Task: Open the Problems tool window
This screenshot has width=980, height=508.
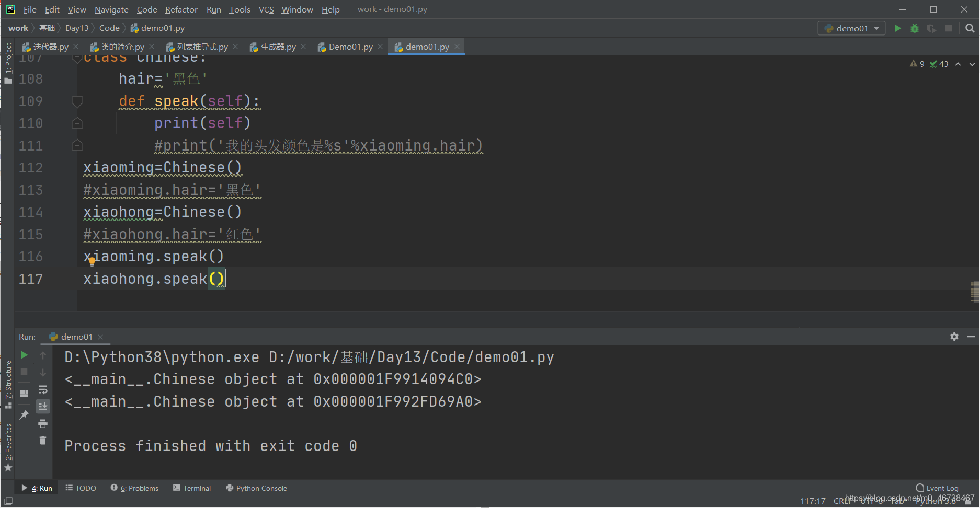Action: point(134,488)
